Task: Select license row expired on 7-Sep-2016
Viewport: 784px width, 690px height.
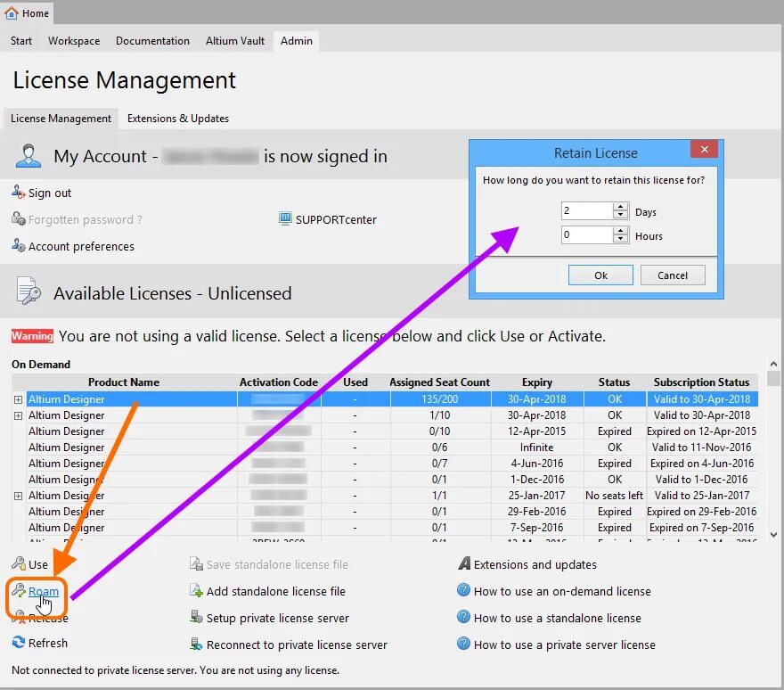Action: [385, 528]
